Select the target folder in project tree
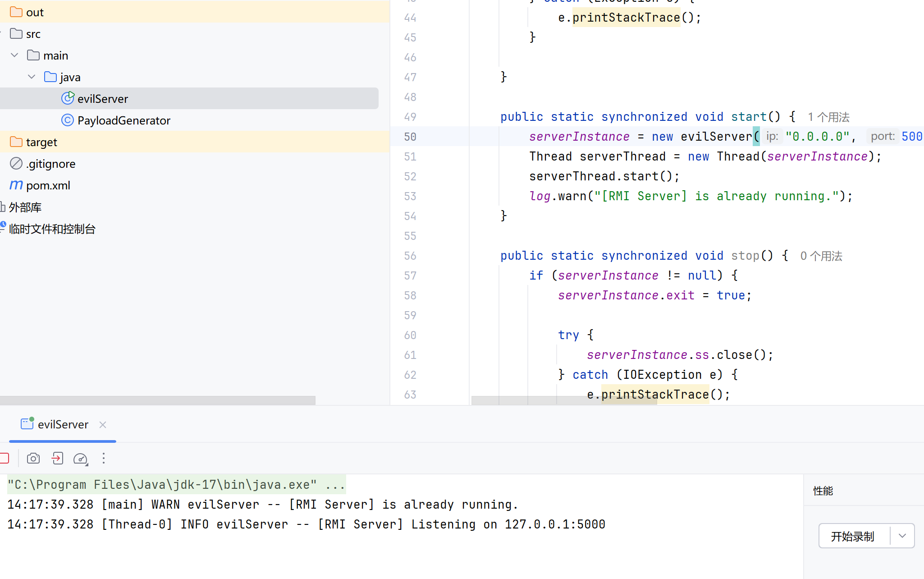Viewport: 924px width, 579px height. [41, 142]
